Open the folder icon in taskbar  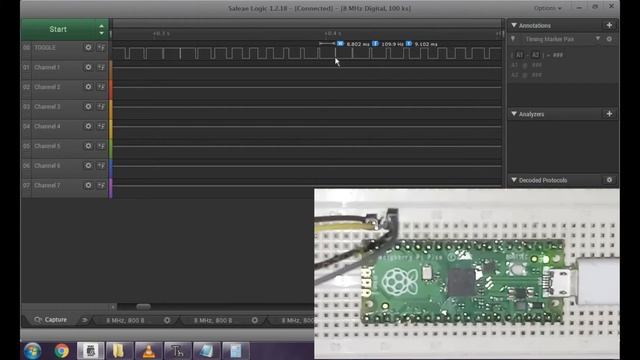point(119,351)
